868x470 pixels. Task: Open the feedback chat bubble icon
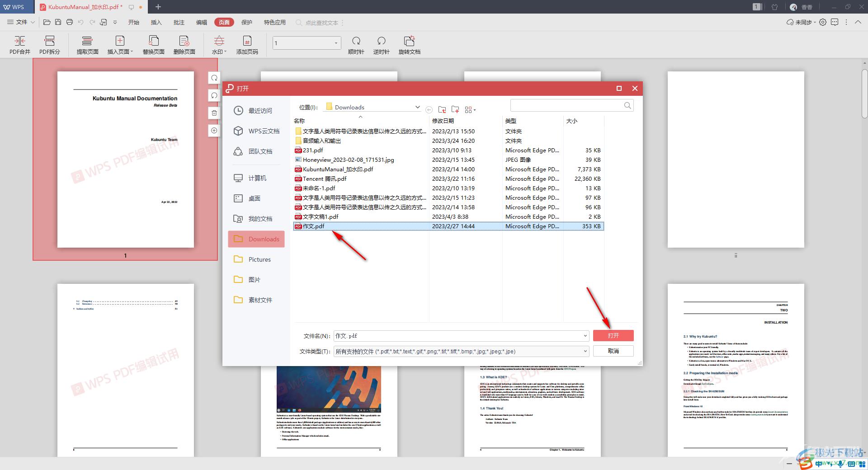(x=835, y=22)
